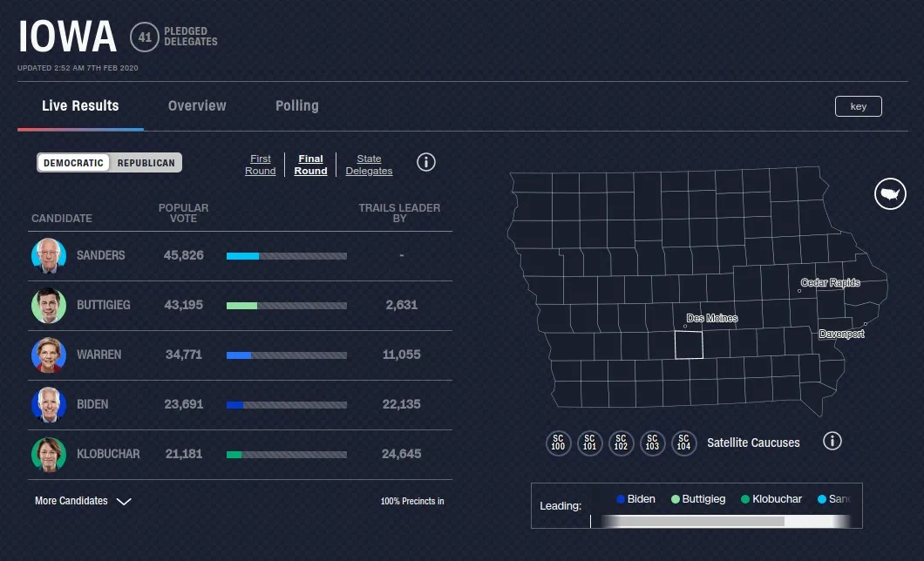This screenshot has height=561, width=924.
Task: Click the updated timestamp text
Action: tap(78, 68)
